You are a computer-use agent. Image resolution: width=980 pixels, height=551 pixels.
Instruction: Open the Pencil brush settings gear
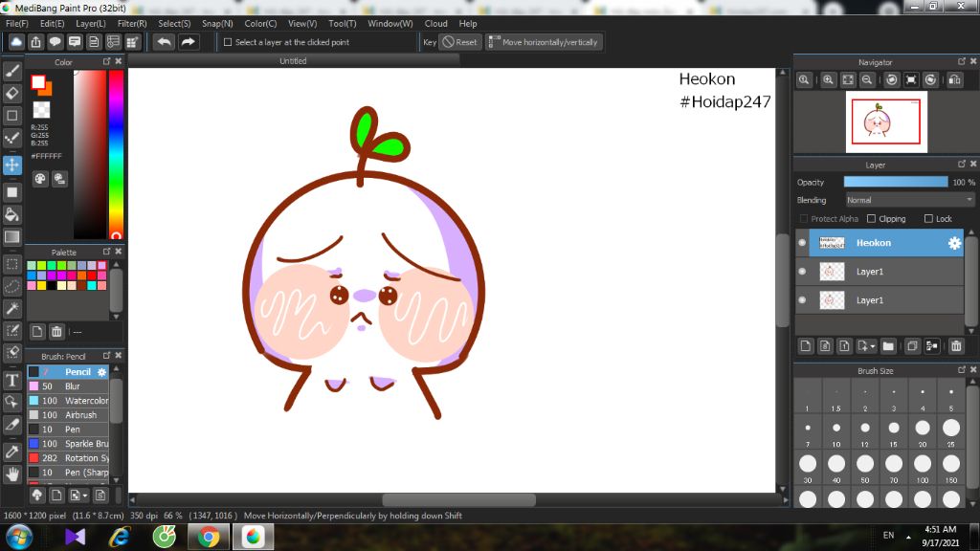tap(101, 372)
